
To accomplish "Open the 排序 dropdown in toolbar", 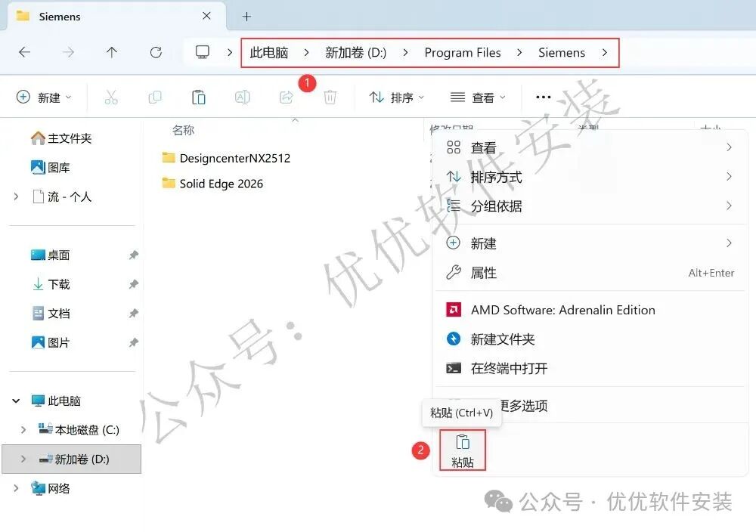I will (397, 97).
